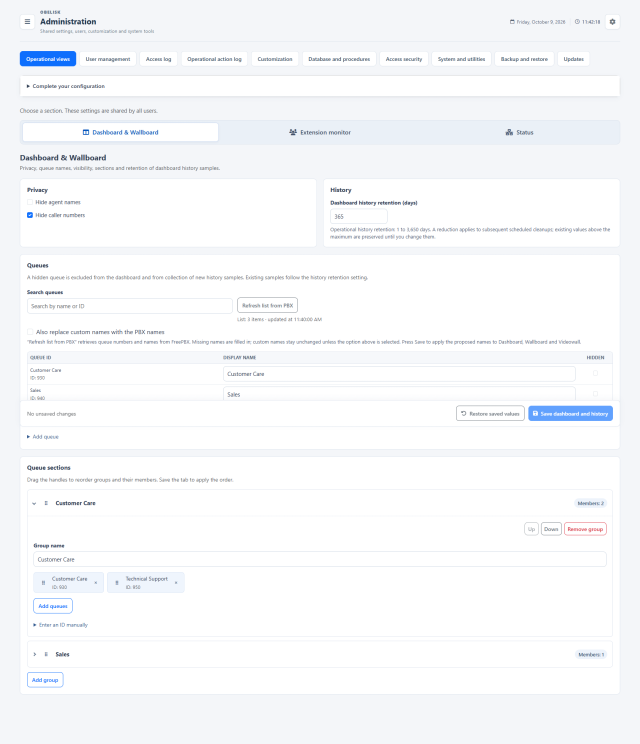Screen dimensions: 640x744
Task: Click the Status network icon
Action: tap(509, 132)
